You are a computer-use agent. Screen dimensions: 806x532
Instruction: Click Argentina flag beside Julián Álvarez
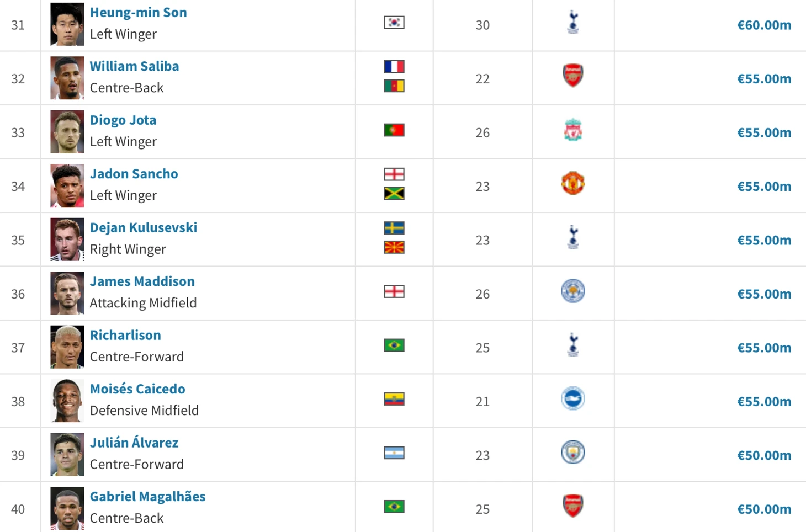(394, 453)
